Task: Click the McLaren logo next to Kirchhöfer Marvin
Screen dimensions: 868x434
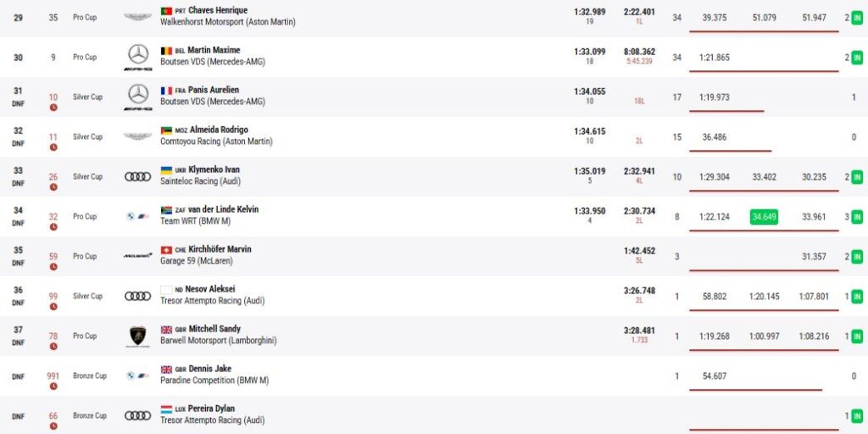Action: pyautogui.click(x=137, y=255)
